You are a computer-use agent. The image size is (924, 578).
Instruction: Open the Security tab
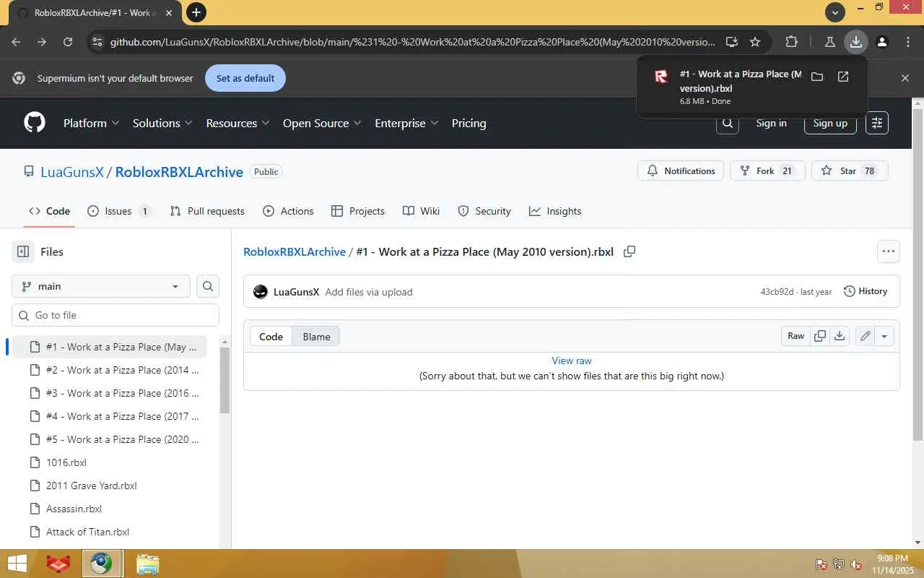pos(484,211)
